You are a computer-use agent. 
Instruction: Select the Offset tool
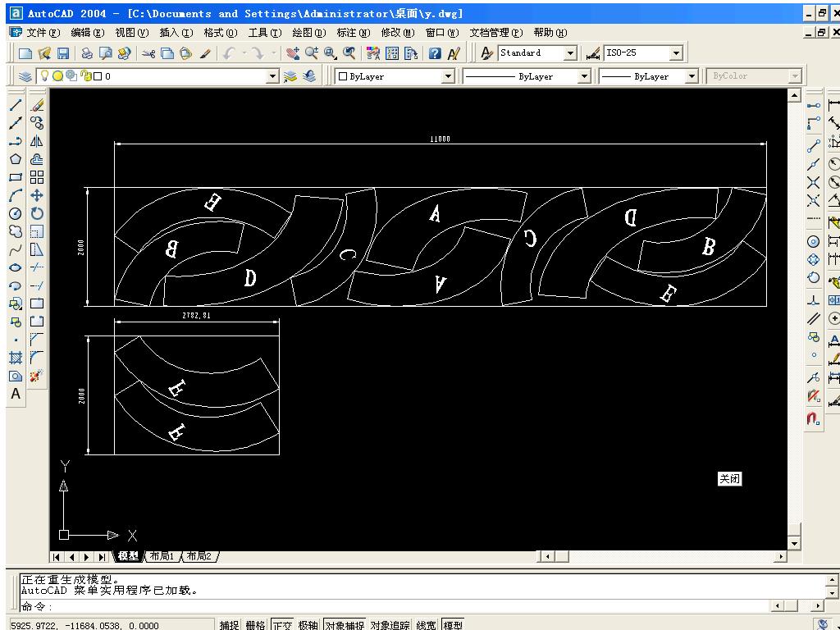click(x=37, y=159)
